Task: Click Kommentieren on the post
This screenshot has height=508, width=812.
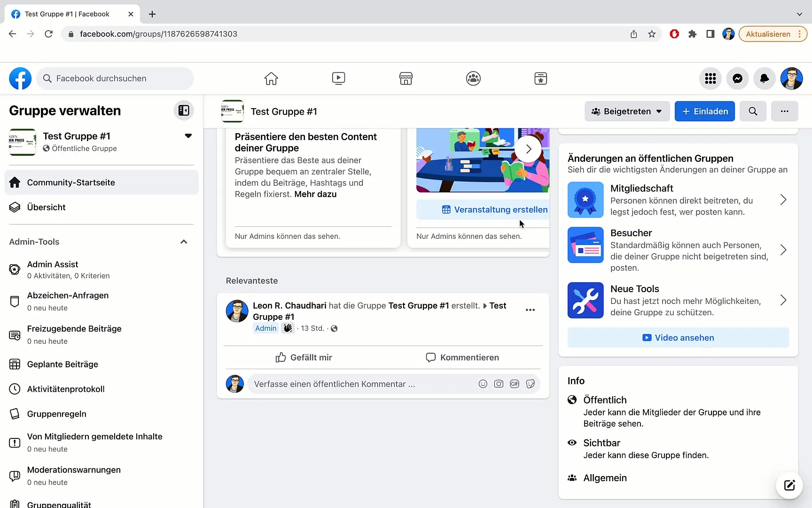Action: [x=462, y=357]
